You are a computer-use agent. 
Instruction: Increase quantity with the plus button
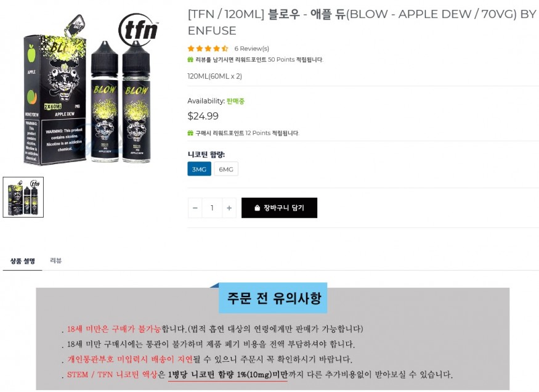229,208
